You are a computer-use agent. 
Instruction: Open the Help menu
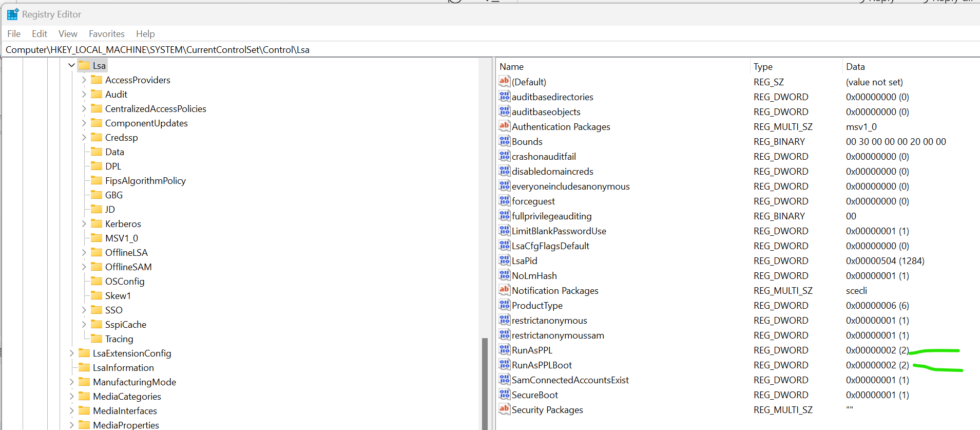[145, 33]
